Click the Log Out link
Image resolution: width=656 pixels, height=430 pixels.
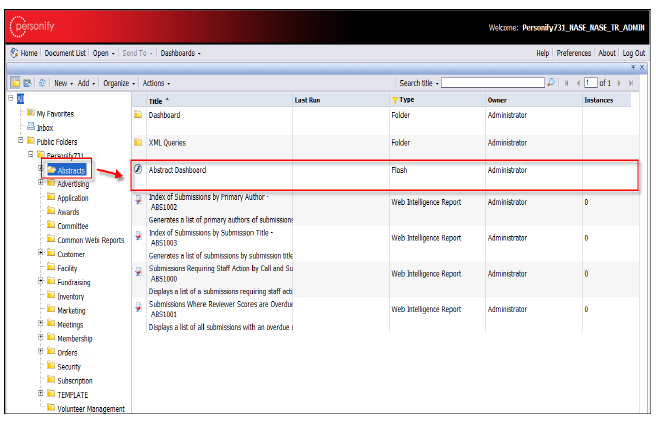(633, 52)
